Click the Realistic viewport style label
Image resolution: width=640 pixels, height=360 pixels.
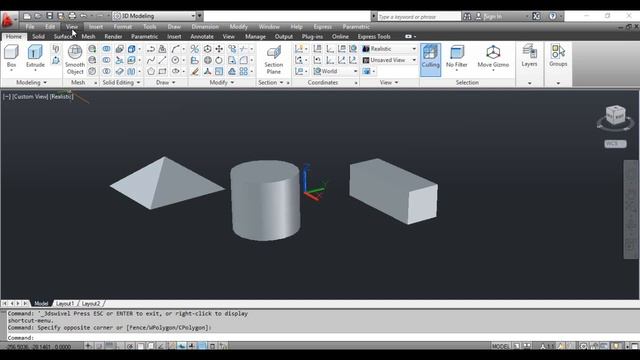(62, 97)
